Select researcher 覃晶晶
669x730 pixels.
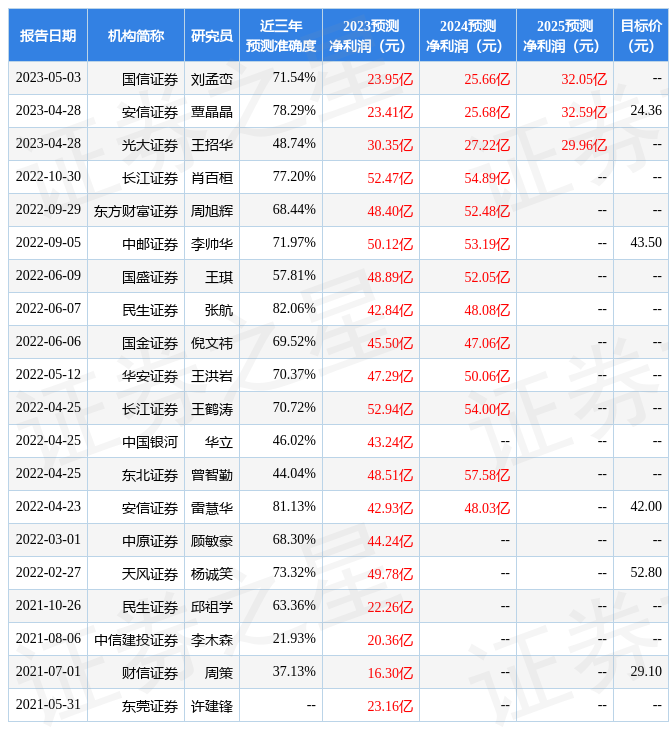tap(212, 112)
